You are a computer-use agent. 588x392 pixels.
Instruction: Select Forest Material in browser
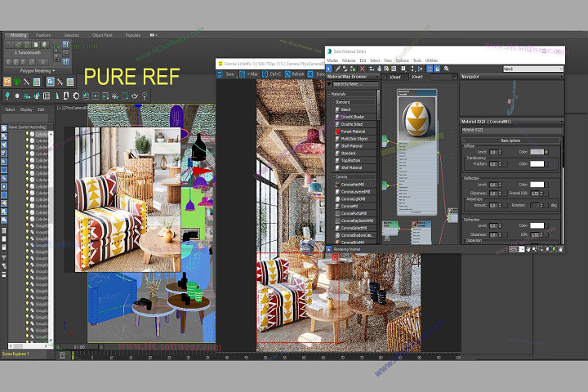click(x=355, y=131)
